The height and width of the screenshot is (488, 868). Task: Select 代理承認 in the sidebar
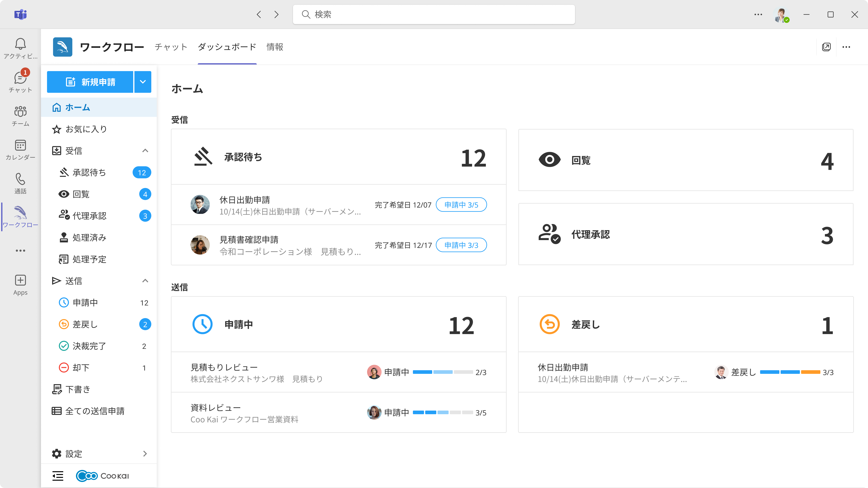[x=89, y=216]
